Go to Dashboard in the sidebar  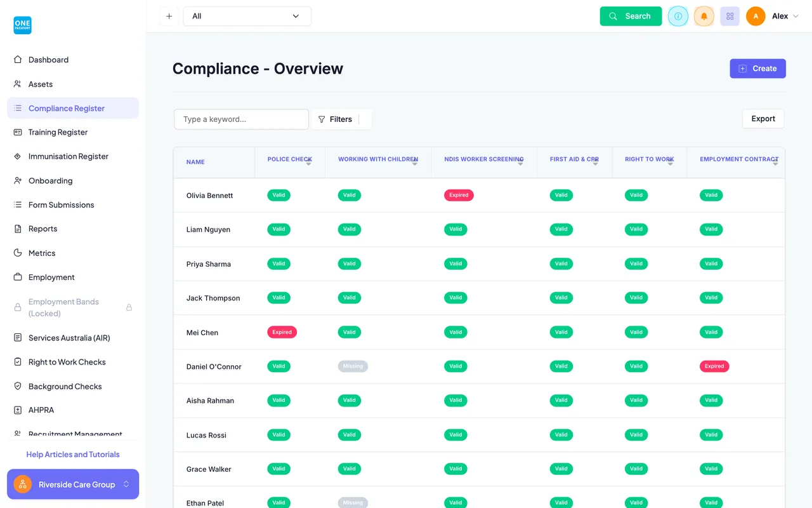pyautogui.click(x=73, y=60)
